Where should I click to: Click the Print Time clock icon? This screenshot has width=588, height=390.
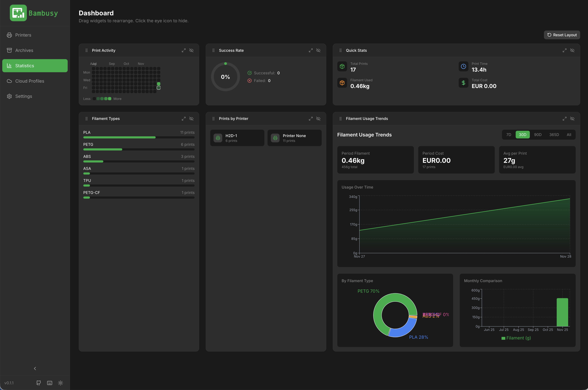coord(463,66)
